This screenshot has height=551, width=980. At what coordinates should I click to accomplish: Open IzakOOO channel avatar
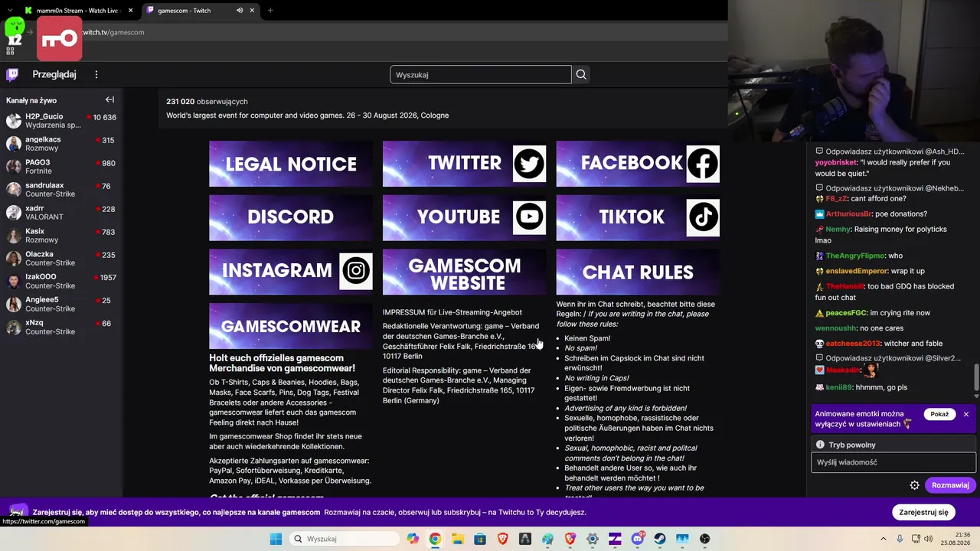click(14, 282)
